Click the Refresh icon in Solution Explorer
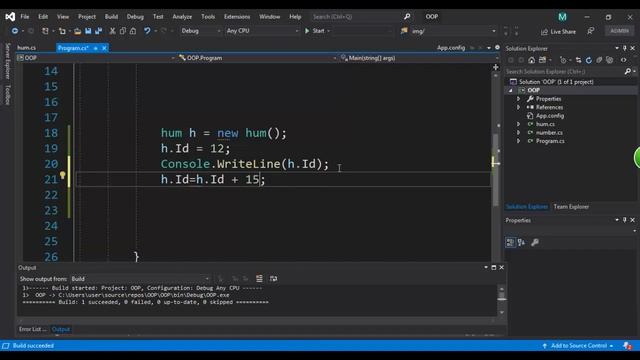640x360 pixels. (589, 60)
